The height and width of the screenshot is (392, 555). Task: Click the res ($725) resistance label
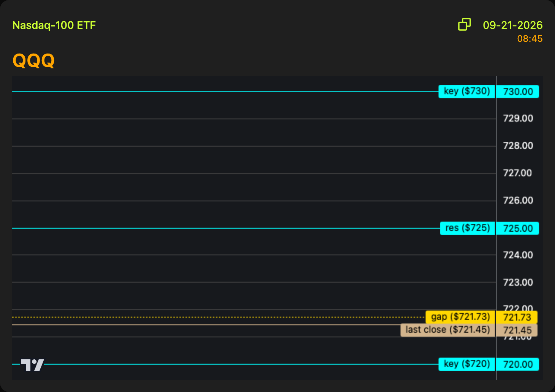coord(468,228)
